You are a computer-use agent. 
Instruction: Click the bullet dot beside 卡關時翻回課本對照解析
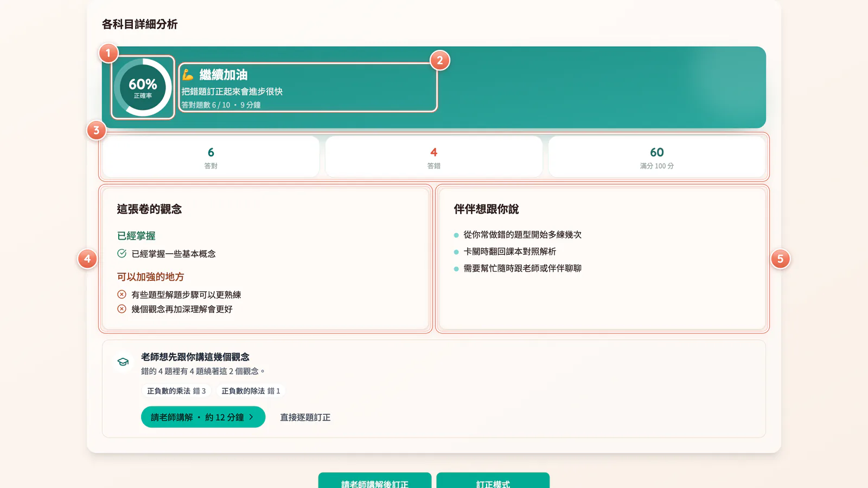(456, 252)
